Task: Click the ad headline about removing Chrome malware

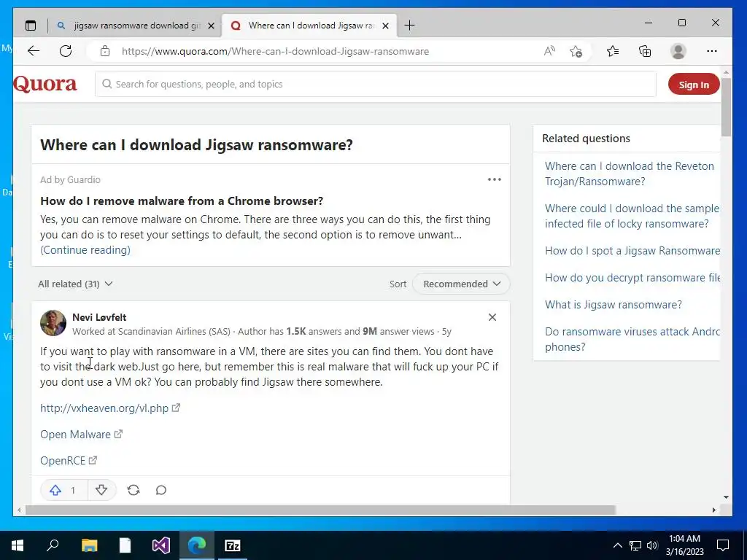Action: click(182, 201)
